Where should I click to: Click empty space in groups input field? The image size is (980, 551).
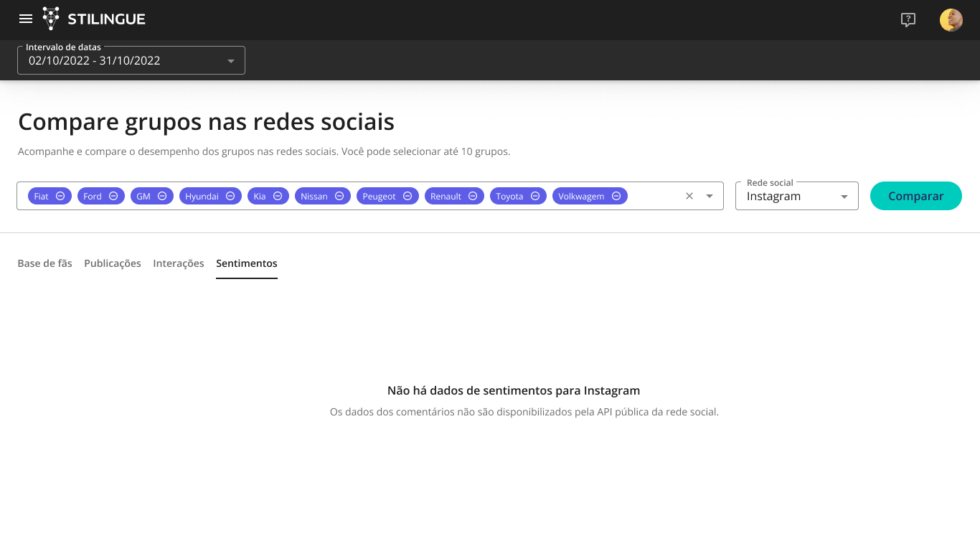(x=654, y=196)
